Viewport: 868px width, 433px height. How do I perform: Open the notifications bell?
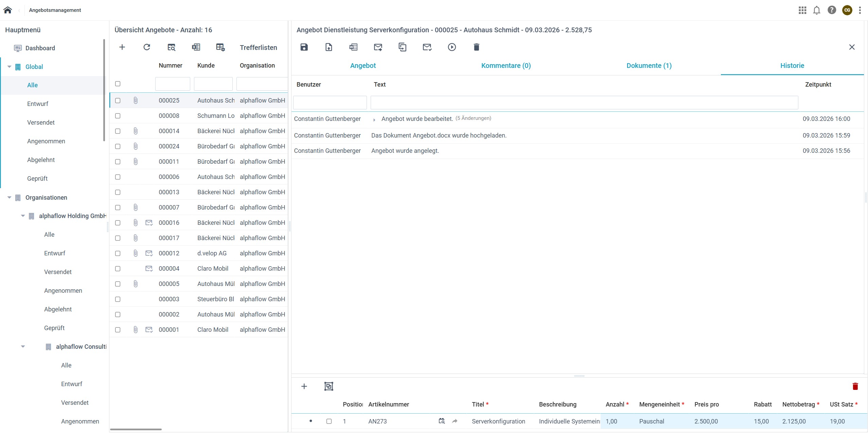point(817,10)
